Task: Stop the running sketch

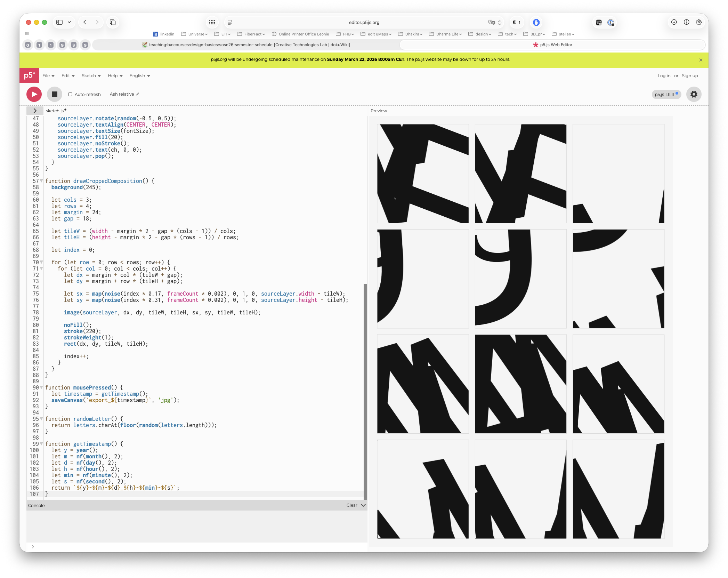Action: (x=55, y=94)
